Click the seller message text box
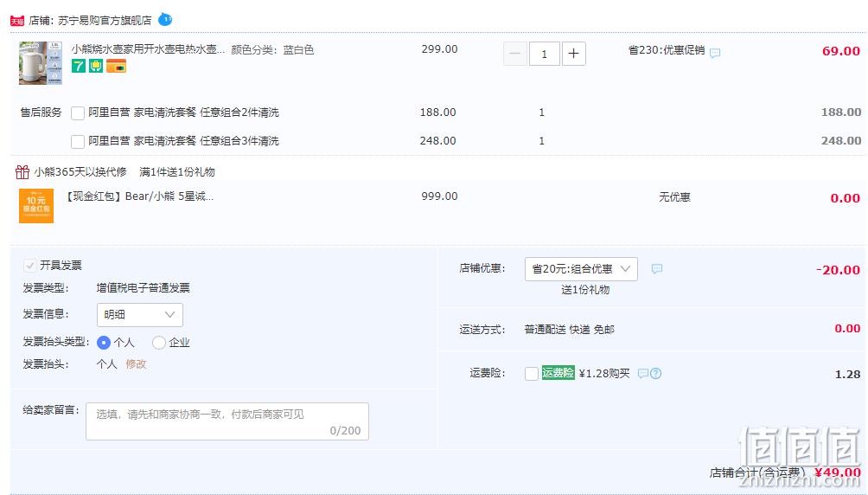868x495 pixels. pyautogui.click(x=227, y=421)
